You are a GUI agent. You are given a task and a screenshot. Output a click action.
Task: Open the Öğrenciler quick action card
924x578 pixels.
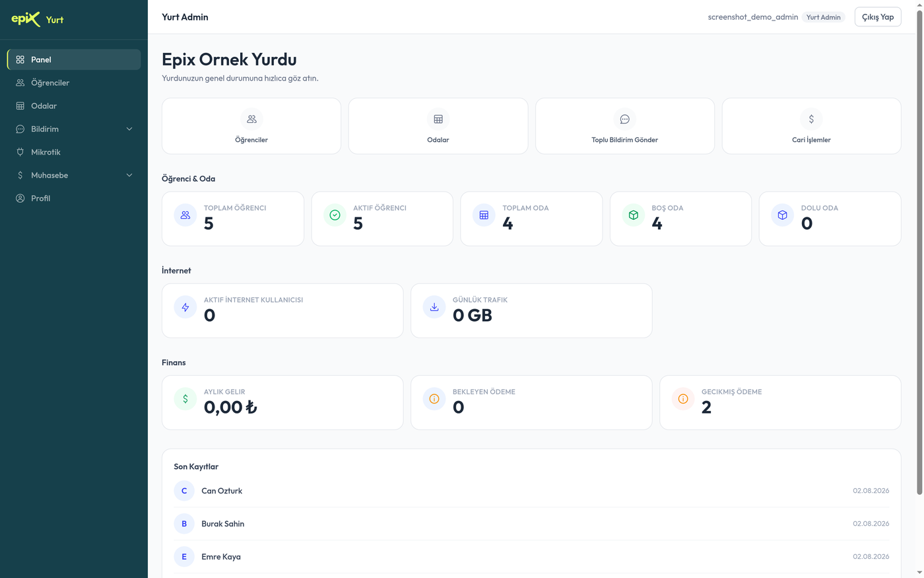[251, 126]
